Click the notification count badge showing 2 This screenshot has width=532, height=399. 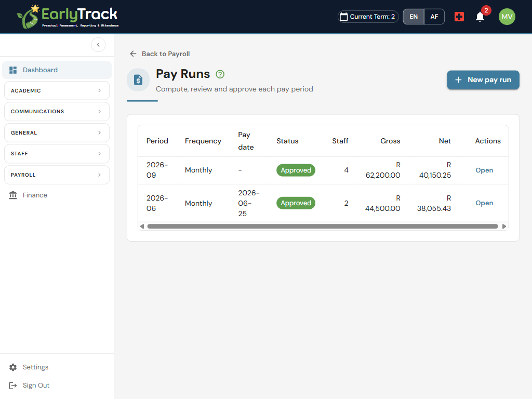486,10
